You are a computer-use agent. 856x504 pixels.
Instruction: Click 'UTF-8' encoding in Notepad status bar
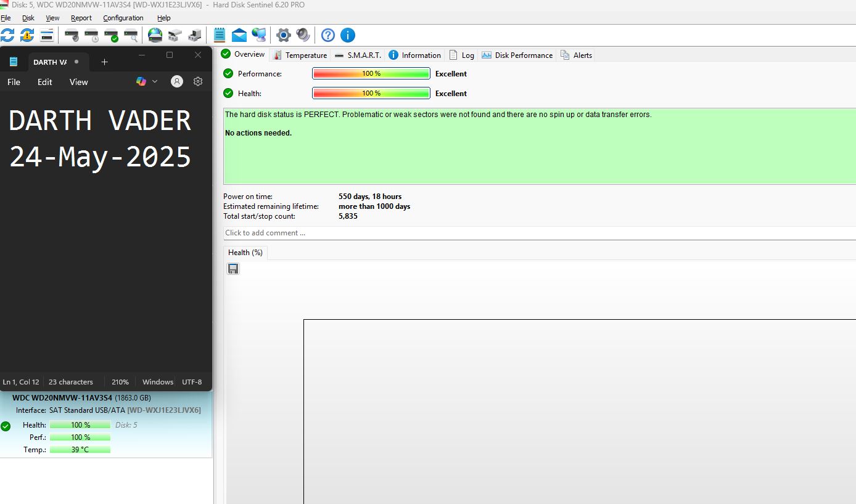point(192,382)
